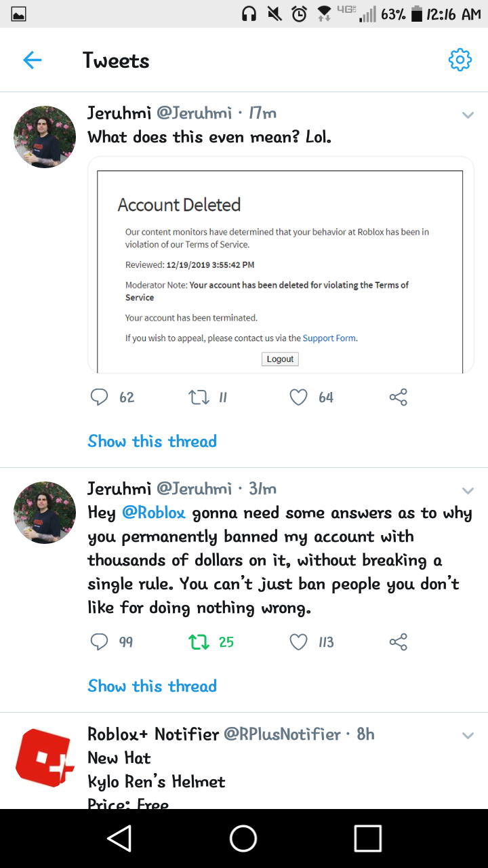Show this thread under the Account Deleted tweet
This screenshot has width=488, height=868.
152,441
